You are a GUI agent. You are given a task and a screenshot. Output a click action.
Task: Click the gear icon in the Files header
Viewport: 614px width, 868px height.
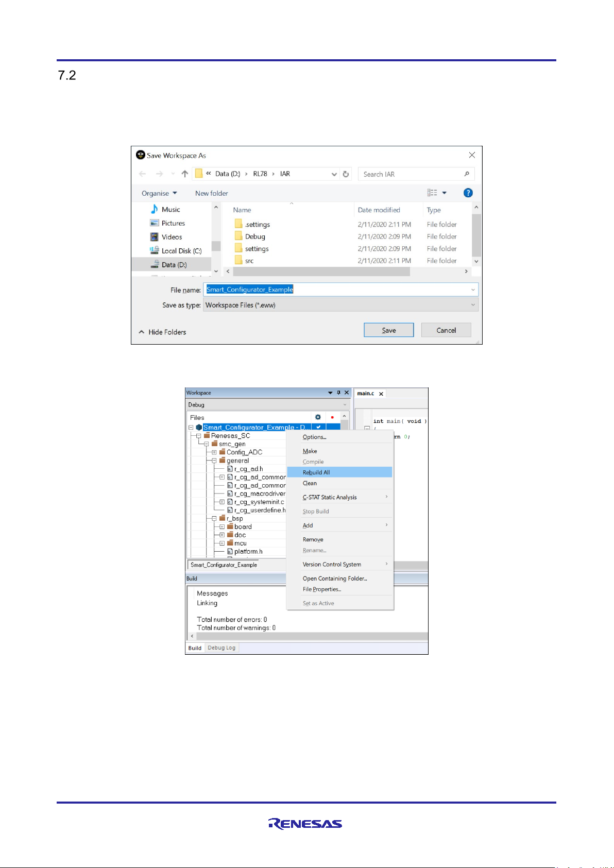pyautogui.click(x=318, y=417)
